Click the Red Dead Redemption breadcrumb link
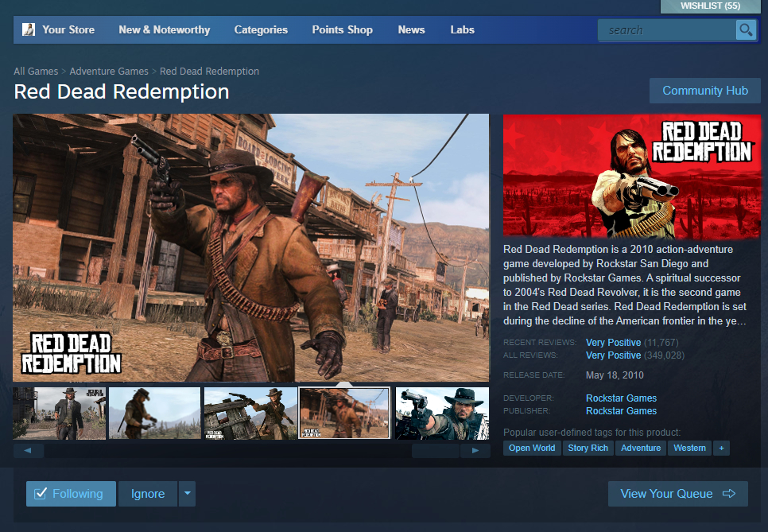 209,71
